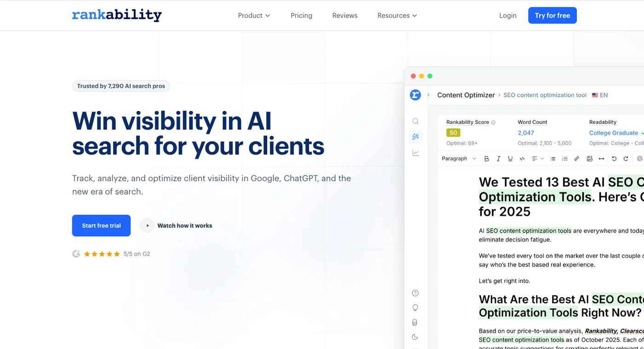This screenshot has width=644, height=349.
Task: Open the Paragraph style dropdown
Action: tap(459, 158)
